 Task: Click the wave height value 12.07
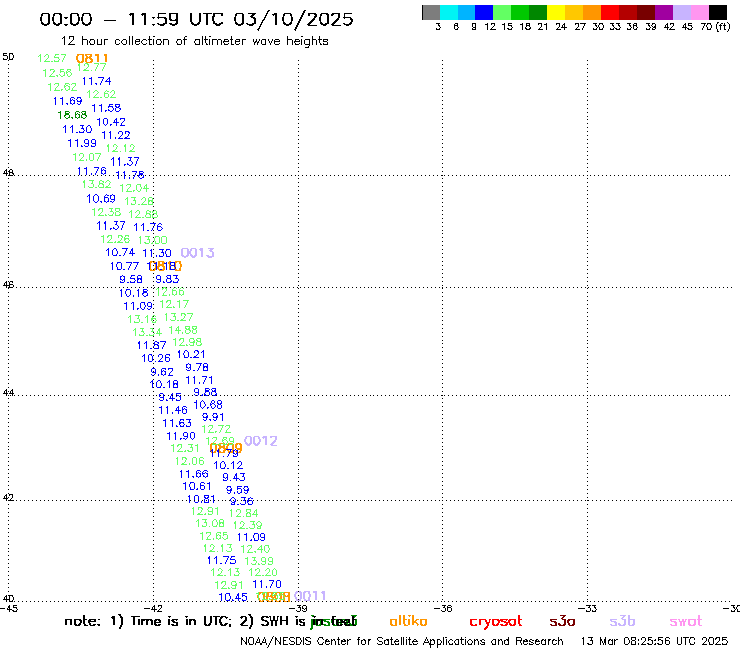(x=87, y=157)
